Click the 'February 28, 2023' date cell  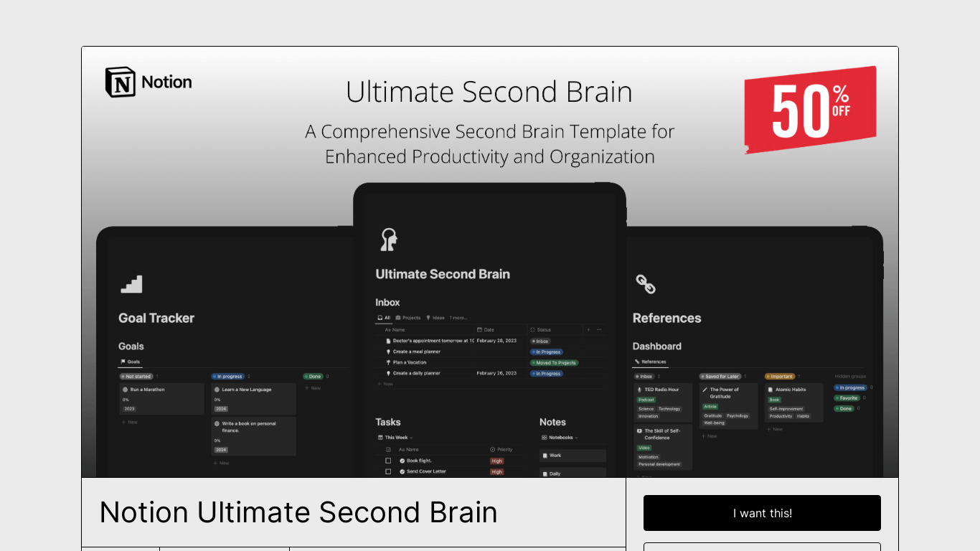496,341
